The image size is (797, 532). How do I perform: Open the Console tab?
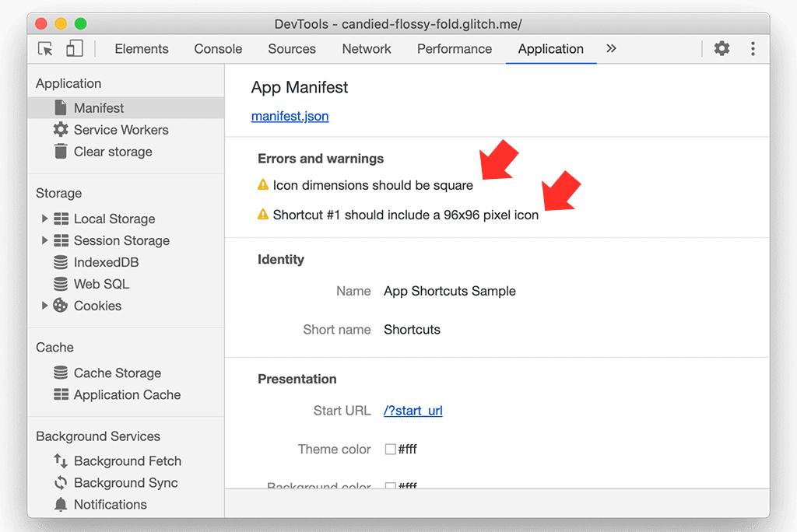pyautogui.click(x=218, y=48)
